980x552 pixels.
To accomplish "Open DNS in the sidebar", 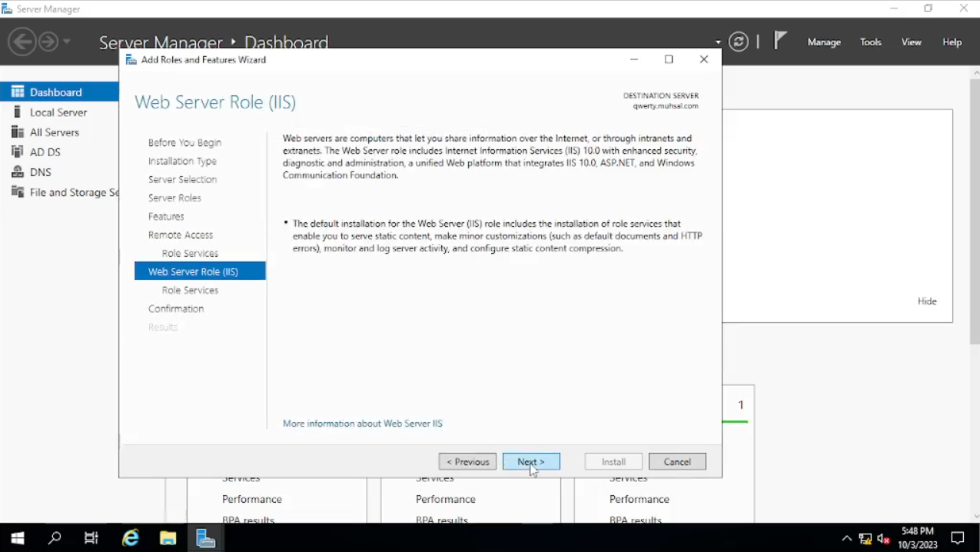I will [x=40, y=172].
